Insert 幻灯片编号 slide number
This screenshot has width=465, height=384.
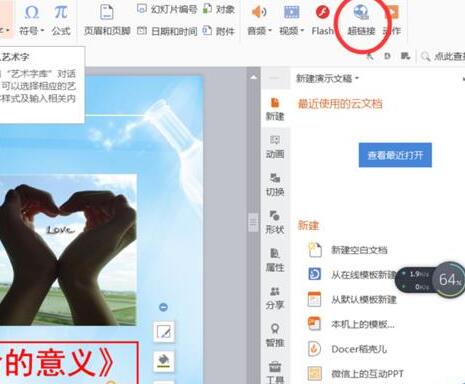point(167,9)
